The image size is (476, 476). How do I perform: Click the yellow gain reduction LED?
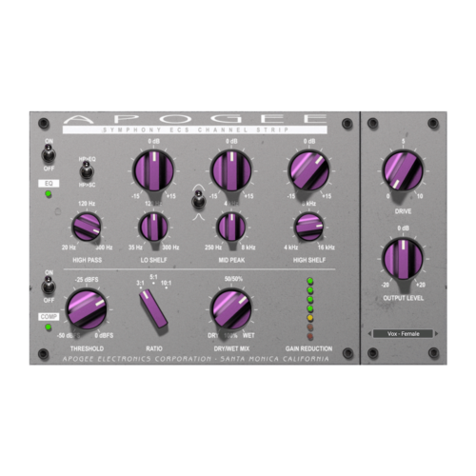310,318
